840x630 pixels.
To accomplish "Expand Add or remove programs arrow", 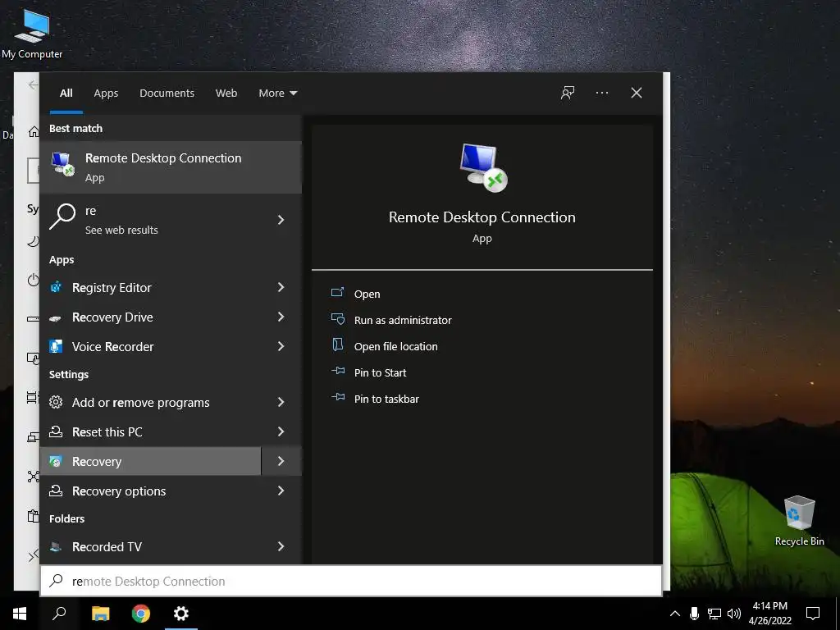I will 281,402.
